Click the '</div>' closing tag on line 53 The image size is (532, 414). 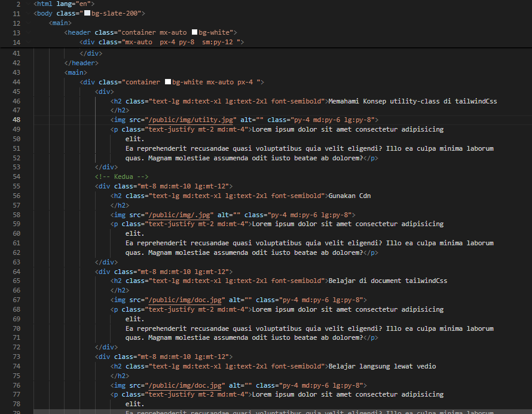[x=106, y=167]
